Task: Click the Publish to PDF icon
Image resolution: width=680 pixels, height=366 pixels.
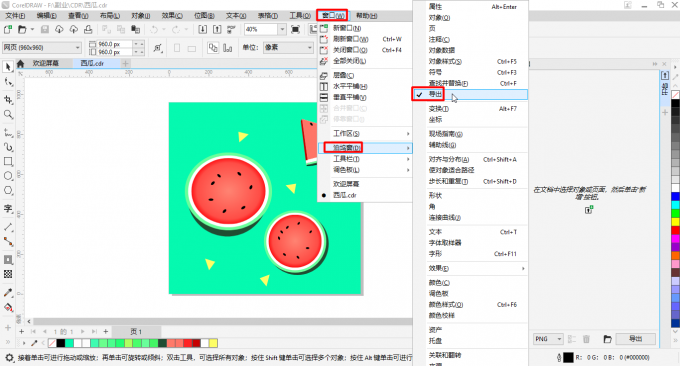Action: [x=231, y=29]
